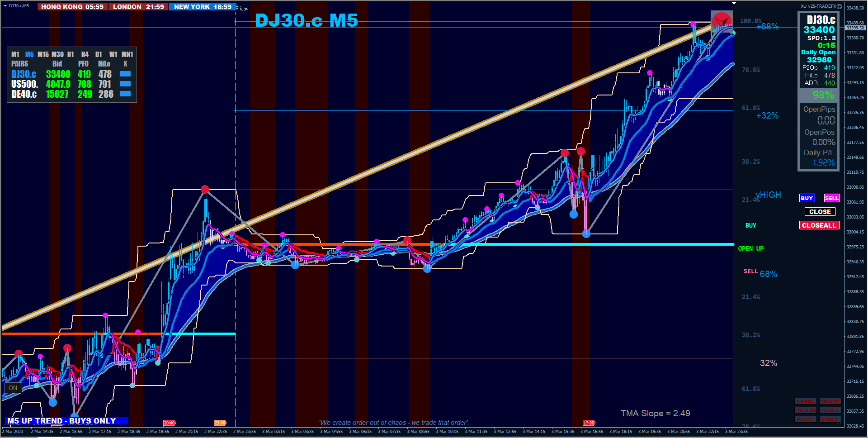Click the OpenPips value 0.00

826,120
